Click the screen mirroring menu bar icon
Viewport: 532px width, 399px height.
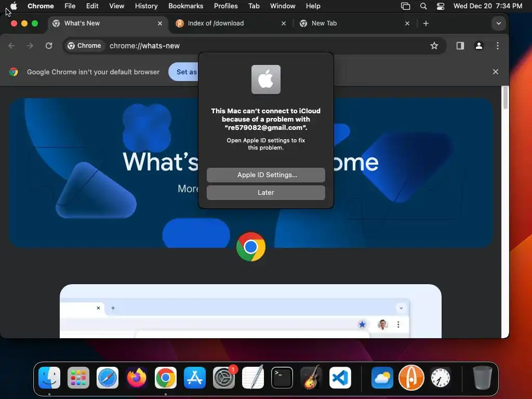tap(405, 6)
